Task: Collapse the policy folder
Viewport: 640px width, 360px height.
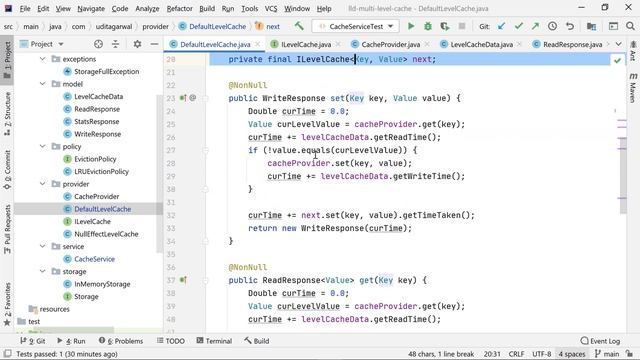Action: [x=42, y=146]
